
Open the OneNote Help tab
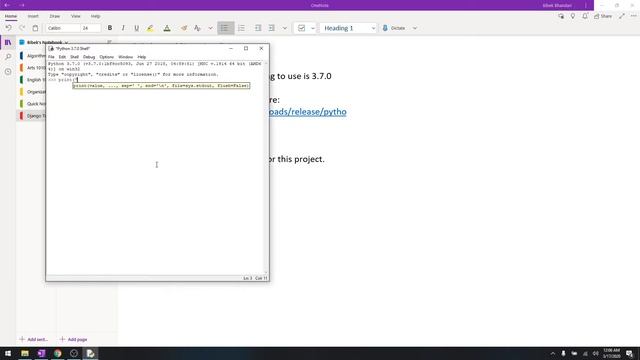(x=96, y=16)
